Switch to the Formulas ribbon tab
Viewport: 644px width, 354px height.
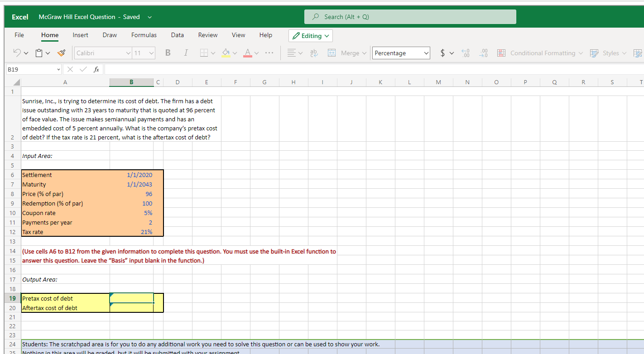[x=144, y=35]
